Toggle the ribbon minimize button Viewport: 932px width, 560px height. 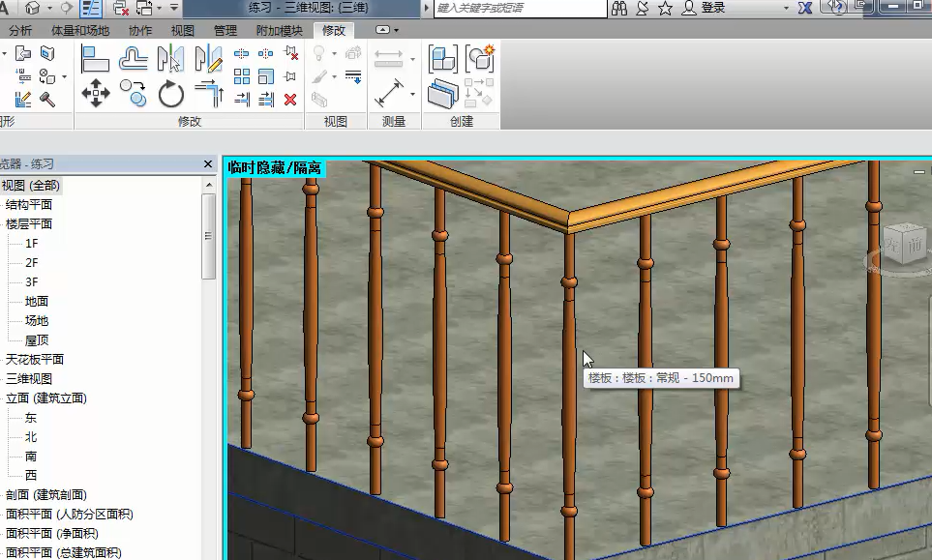coord(384,31)
